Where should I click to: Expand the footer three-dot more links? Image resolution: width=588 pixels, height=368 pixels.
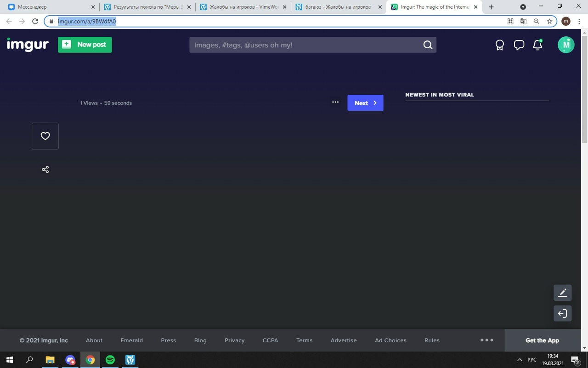tap(486, 340)
